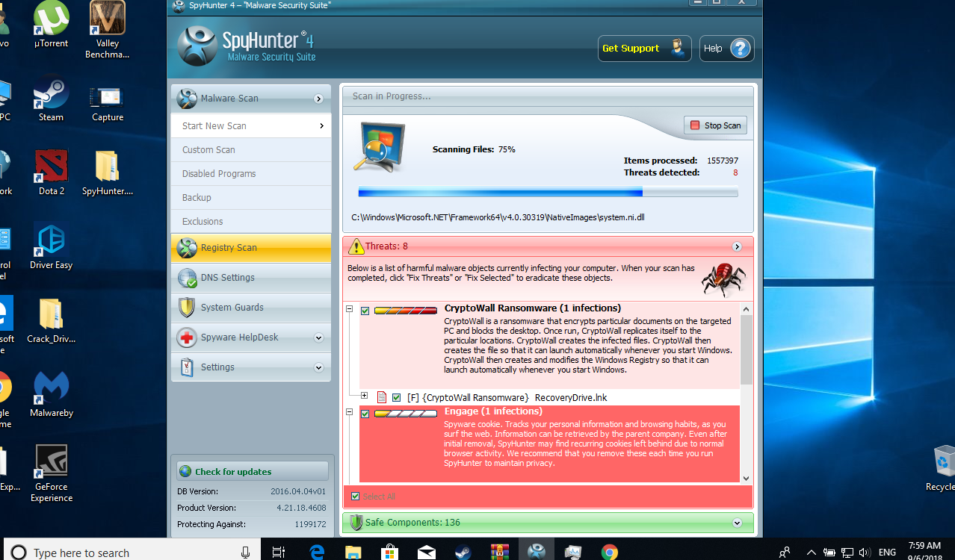955x560 pixels.
Task: Open File Explorer from taskbar
Action: 353,553
